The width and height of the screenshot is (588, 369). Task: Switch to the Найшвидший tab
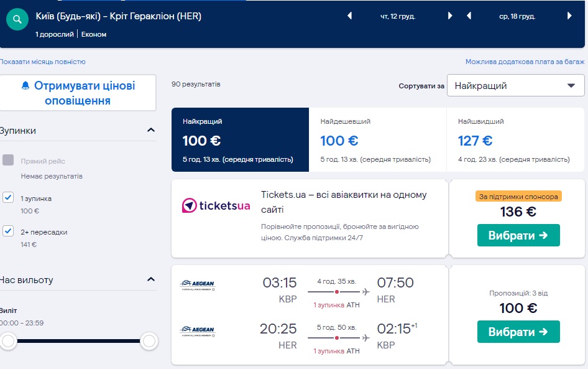click(x=515, y=140)
